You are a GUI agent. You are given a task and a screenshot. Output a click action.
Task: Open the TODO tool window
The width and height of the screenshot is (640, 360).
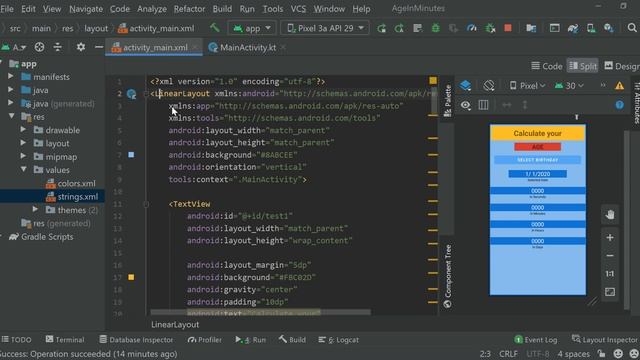coord(16,340)
